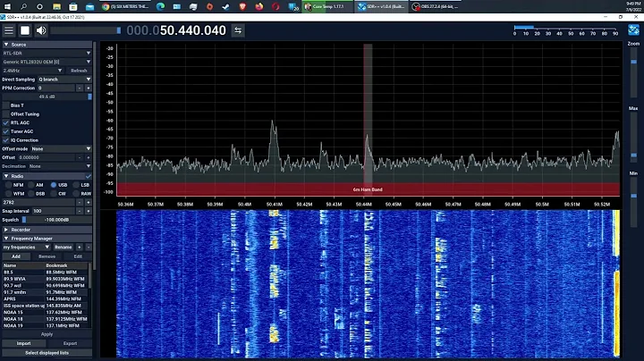Increase bandwidth 2792 with plus button

(x=88, y=202)
